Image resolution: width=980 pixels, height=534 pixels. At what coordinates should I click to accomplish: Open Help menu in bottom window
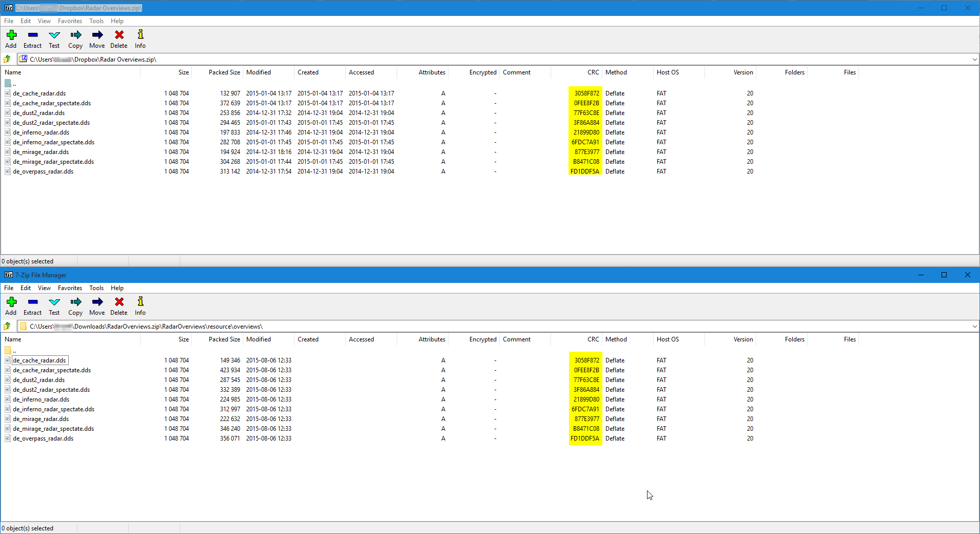tap(117, 288)
